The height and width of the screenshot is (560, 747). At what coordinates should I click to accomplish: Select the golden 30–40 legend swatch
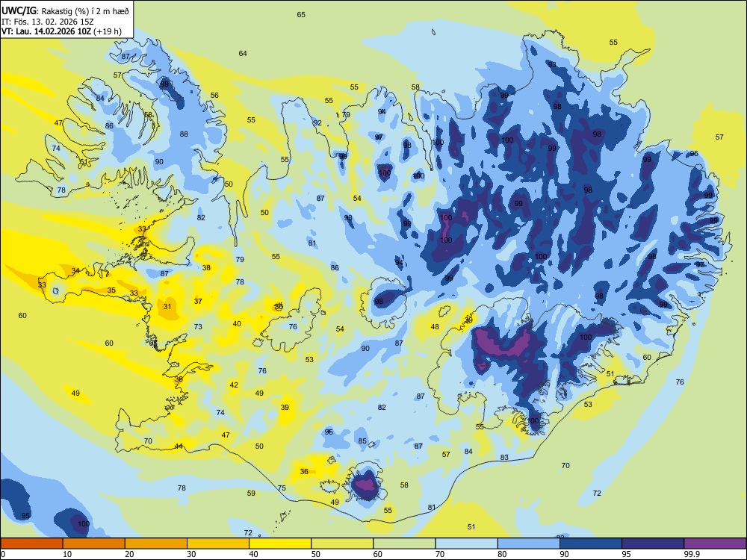tap(218, 544)
